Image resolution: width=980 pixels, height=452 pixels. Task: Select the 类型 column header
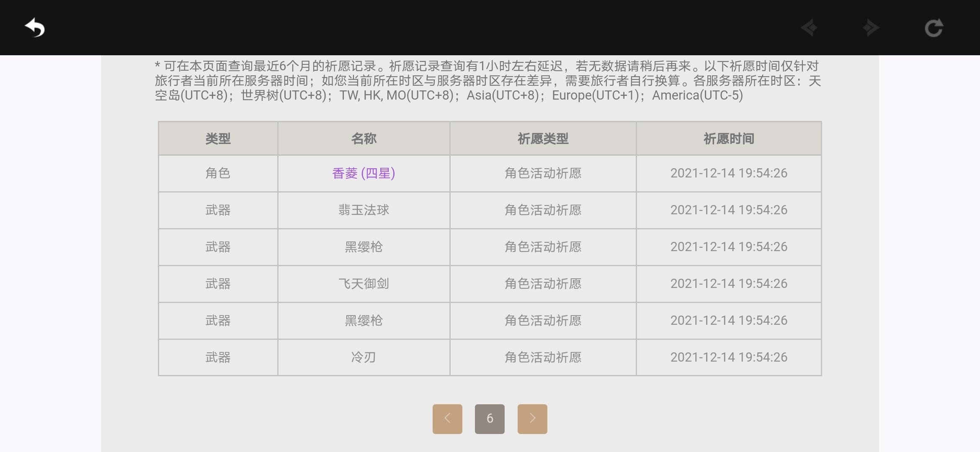pos(218,139)
